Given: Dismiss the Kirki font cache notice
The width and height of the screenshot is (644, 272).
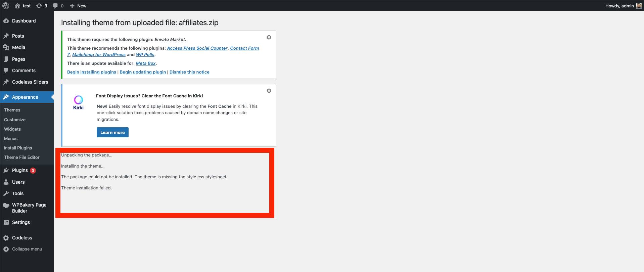Looking at the screenshot, I should [269, 91].
